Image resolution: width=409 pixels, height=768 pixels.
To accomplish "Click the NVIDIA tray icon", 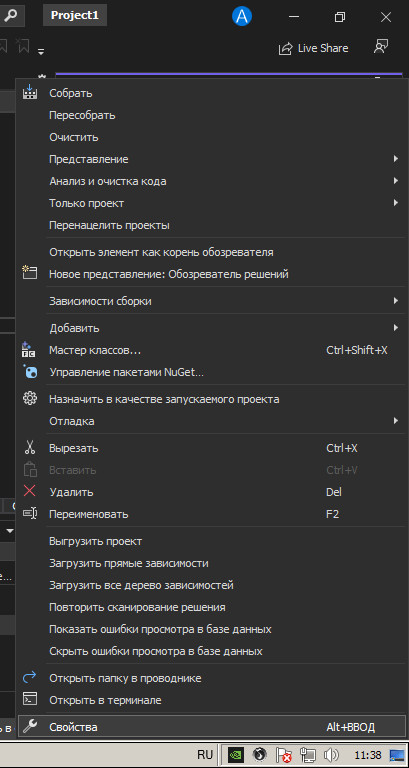I will (236, 754).
